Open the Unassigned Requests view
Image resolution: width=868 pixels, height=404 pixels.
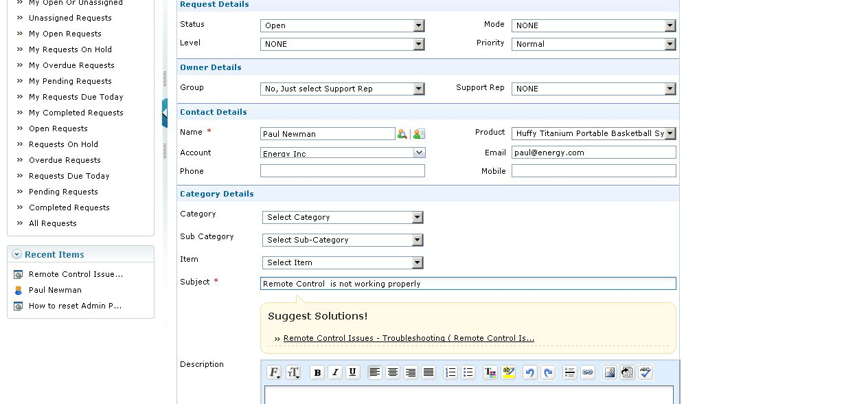[70, 18]
